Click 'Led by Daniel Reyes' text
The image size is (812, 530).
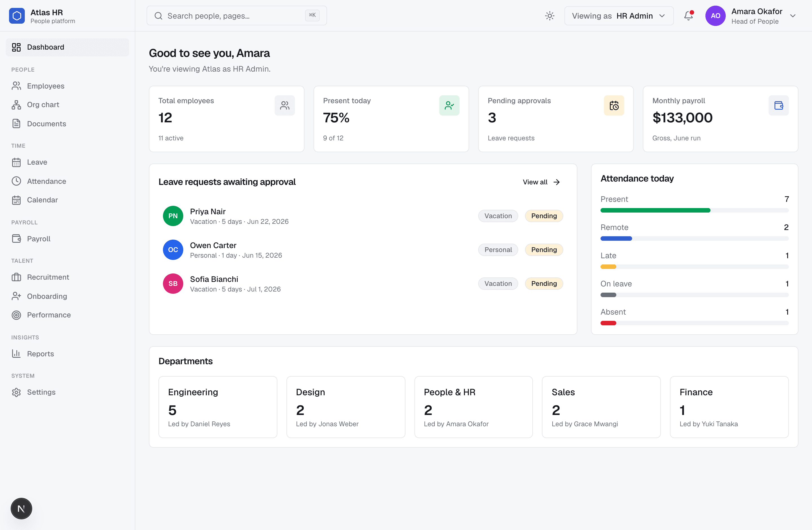[x=199, y=424]
